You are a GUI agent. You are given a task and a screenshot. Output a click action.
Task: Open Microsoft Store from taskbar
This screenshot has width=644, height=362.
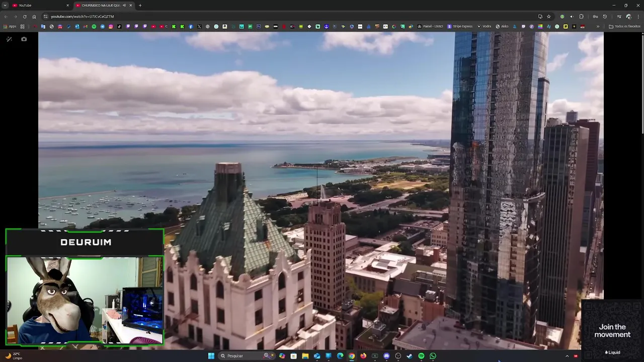(293, 356)
